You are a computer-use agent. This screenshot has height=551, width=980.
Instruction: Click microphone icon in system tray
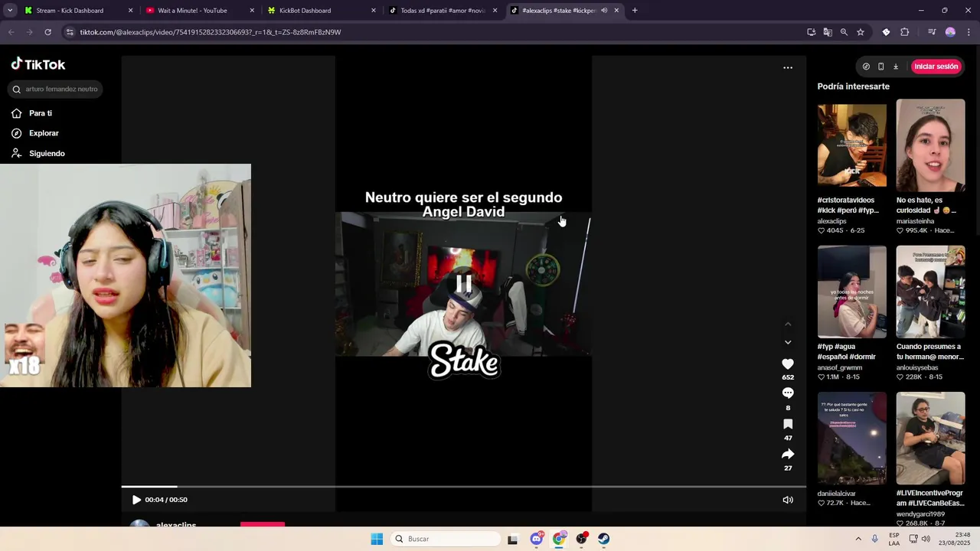tap(874, 539)
